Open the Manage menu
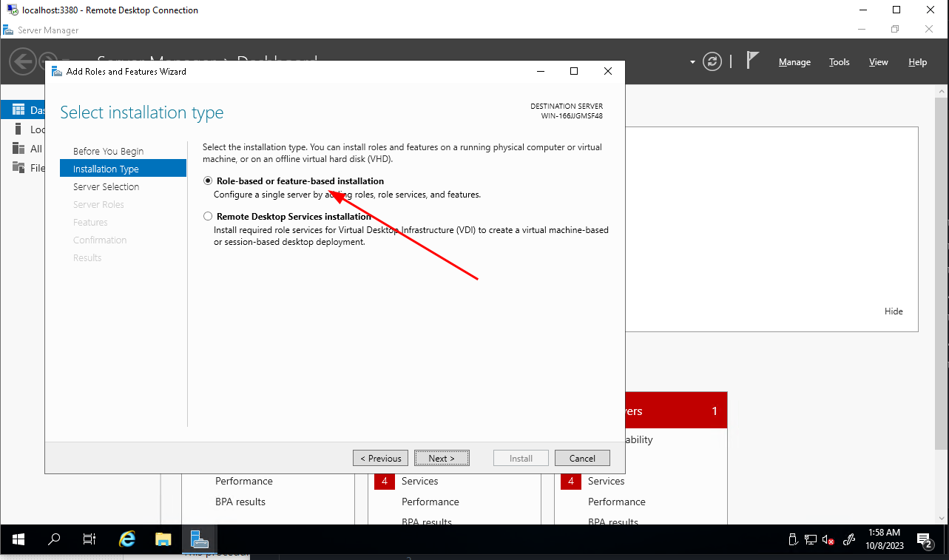This screenshot has height=560, width=949. 794,62
